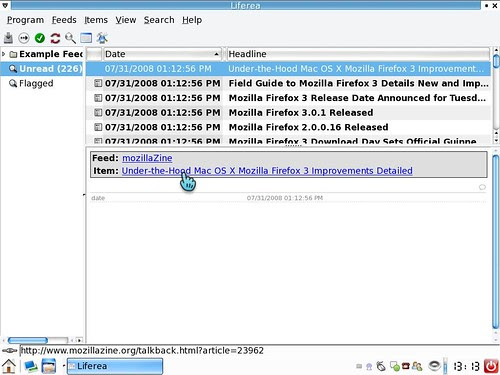
Task: Select the Unread (226) search folder
Action: pyautogui.click(x=42, y=69)
